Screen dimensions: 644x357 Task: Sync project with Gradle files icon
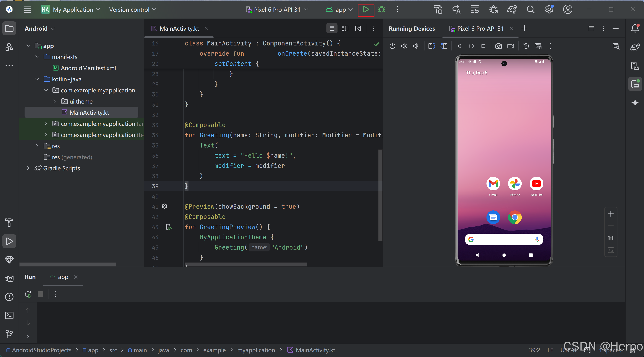point(512,10)
